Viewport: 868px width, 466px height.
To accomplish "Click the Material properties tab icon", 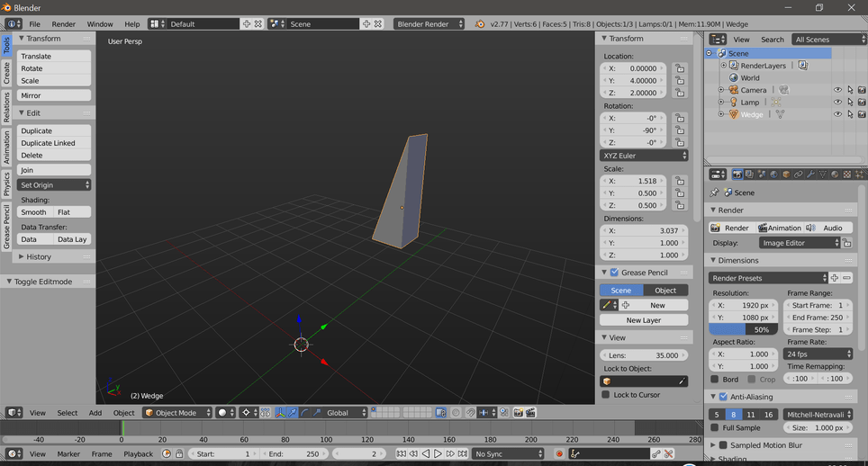I will [834, 175].
